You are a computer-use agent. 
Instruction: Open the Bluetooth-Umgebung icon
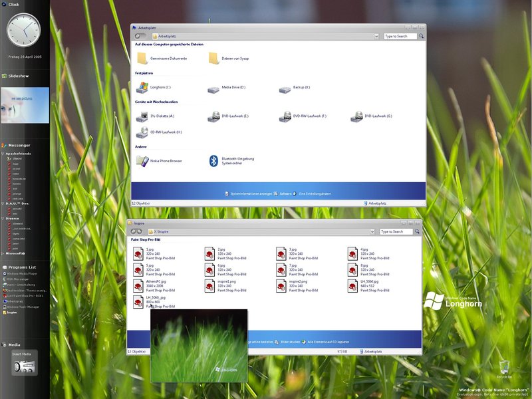point(213,160)
